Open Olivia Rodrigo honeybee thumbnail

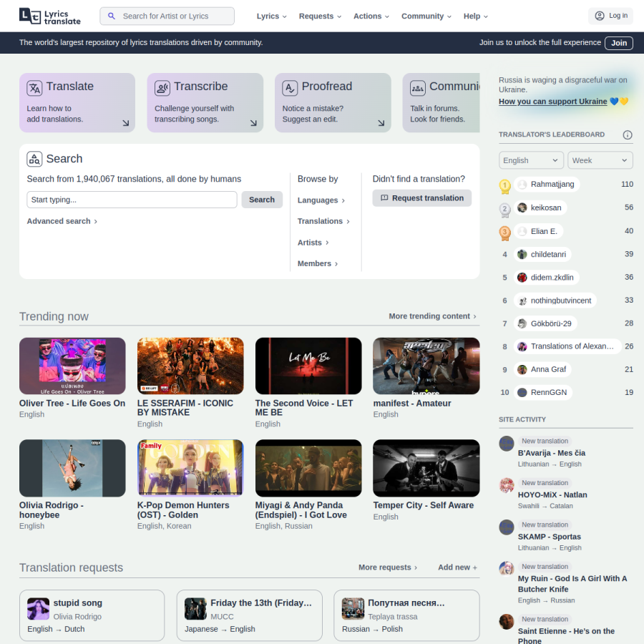[x=72, y=468]
